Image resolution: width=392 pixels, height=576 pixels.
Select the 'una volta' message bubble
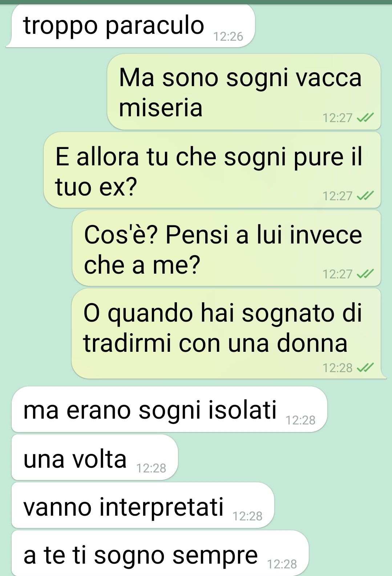click(x=95, y=457)
